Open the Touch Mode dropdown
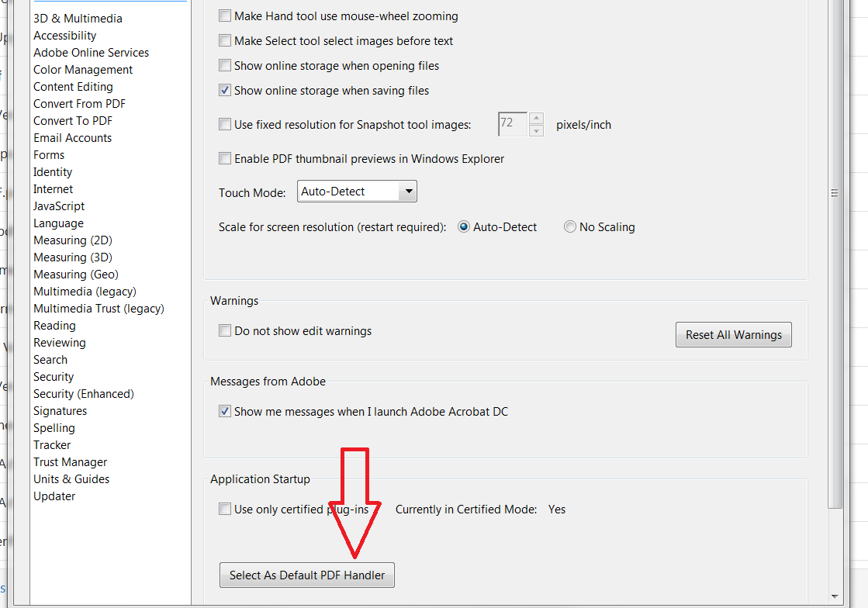The width and height of the screenshot is (868, 608). (409, 191)
